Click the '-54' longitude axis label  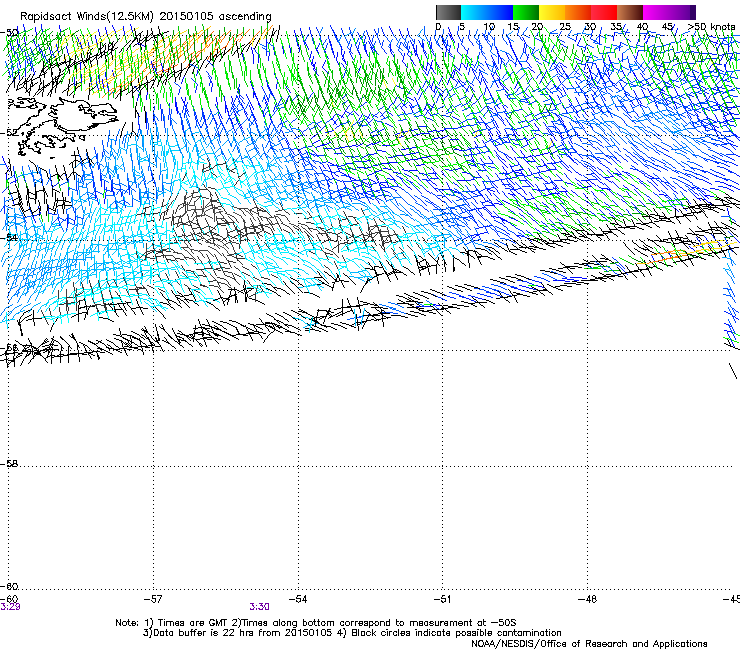298,599
